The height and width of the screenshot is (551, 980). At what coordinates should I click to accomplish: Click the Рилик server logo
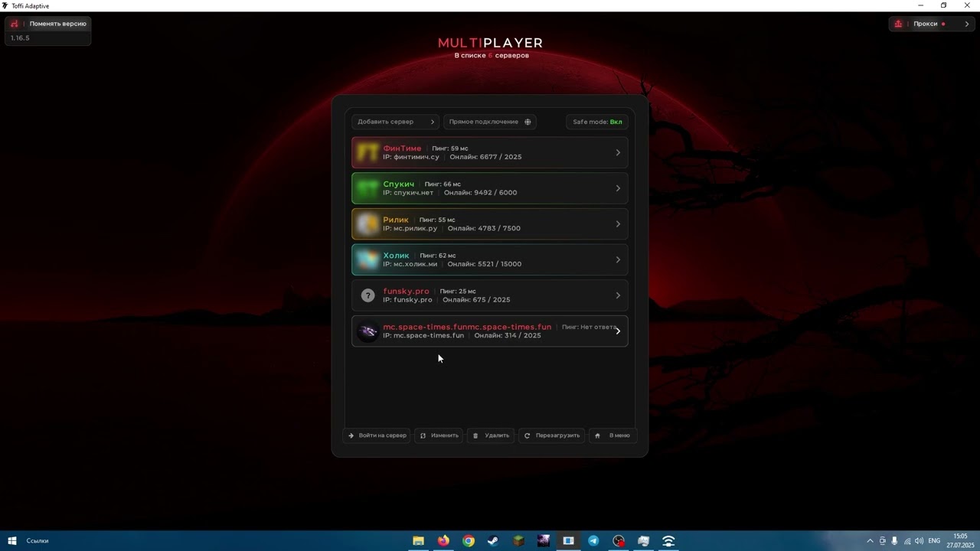(368, 224)
